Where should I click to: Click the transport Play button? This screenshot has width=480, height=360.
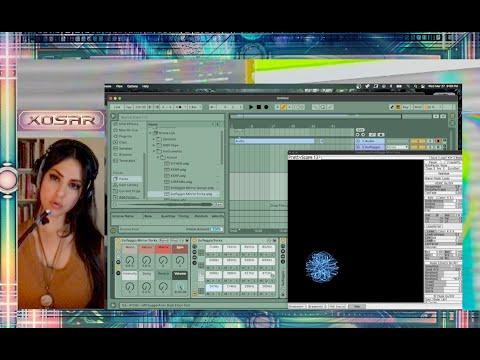251,107
